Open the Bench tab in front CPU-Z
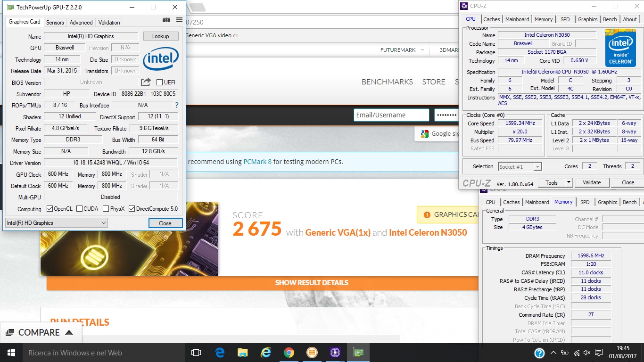Image resolution: width=644 pixels, height=362 pixels. coord(610,19)
